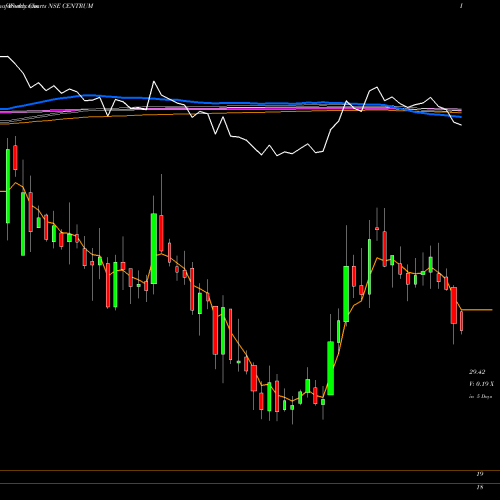Screen dimensions: 500x500
Task: Click the price value '29.42'
Action: pos(477,372)
